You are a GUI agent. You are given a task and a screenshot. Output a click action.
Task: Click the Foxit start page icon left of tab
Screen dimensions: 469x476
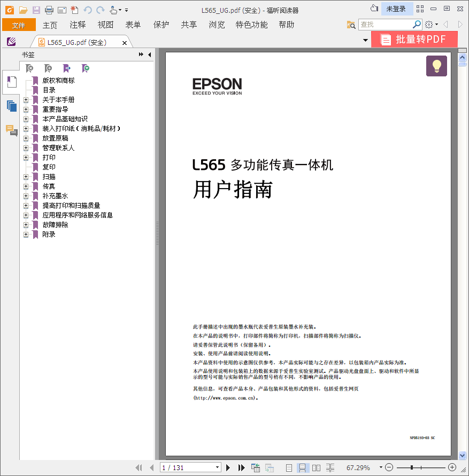[x=11, y=42]
